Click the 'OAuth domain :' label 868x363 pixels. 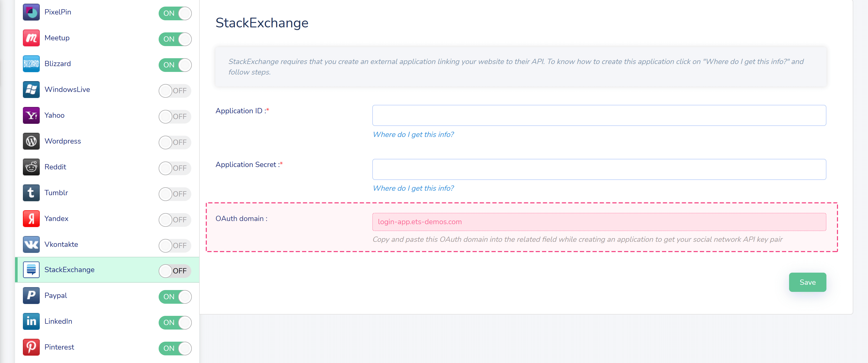tap(241, 219)
